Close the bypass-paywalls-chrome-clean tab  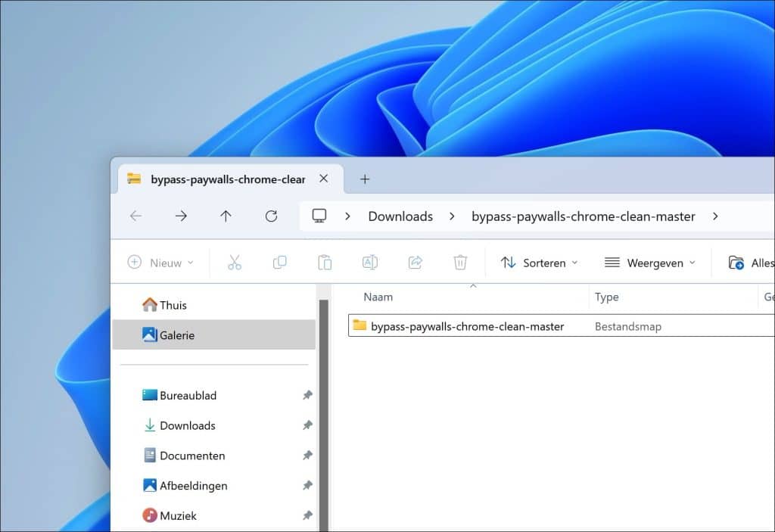[x=324, y=179]
